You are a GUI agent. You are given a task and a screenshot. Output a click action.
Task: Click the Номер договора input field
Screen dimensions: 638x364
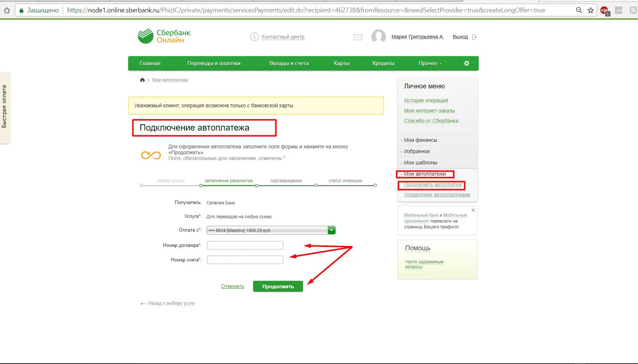(245, 245)
